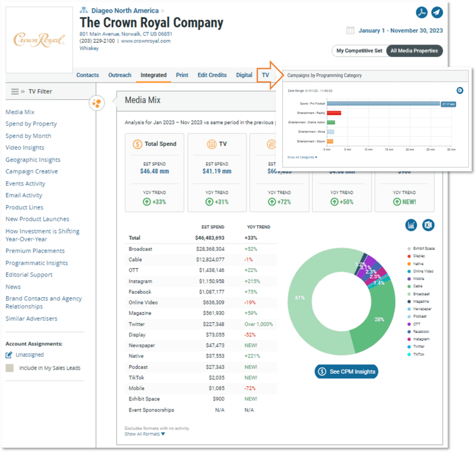The image size is (476, 452).
Task: Open the Outreach tab
Action: [120, 75]
